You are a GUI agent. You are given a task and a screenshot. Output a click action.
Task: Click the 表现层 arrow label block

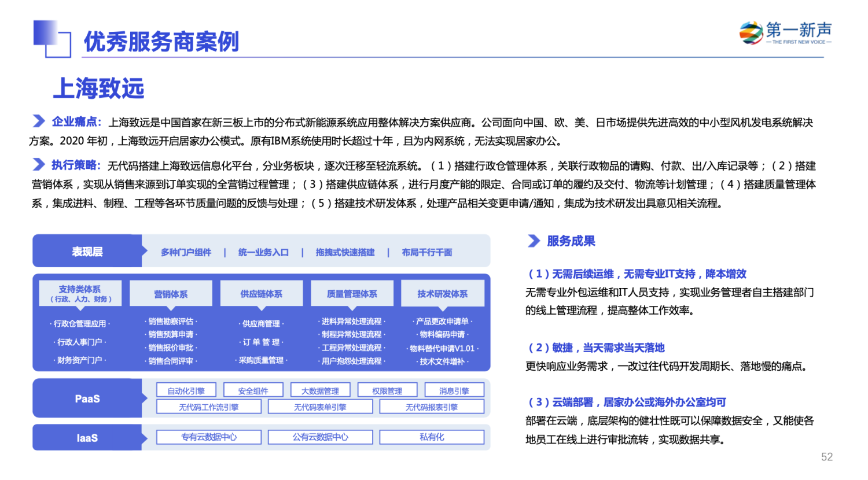pos(87,251)
